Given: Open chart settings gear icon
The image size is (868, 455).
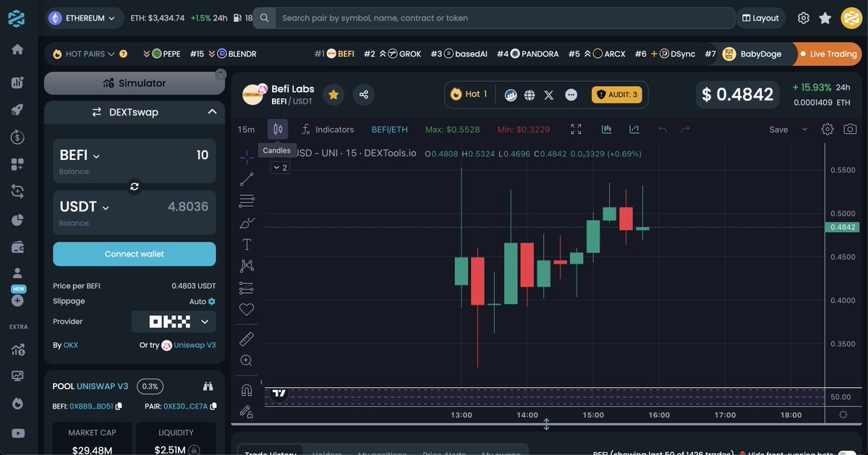Looking at the screenshot, I should [827, 129].
